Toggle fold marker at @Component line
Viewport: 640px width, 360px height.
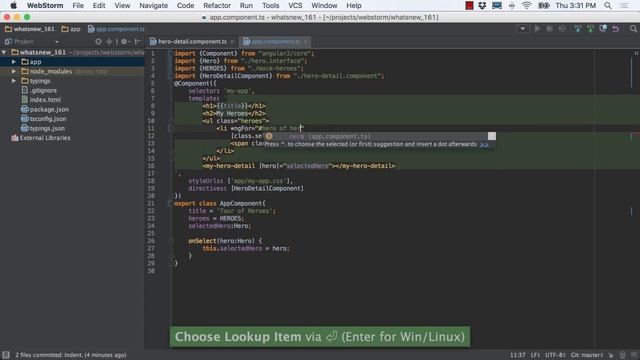click(x=171, y=83)
